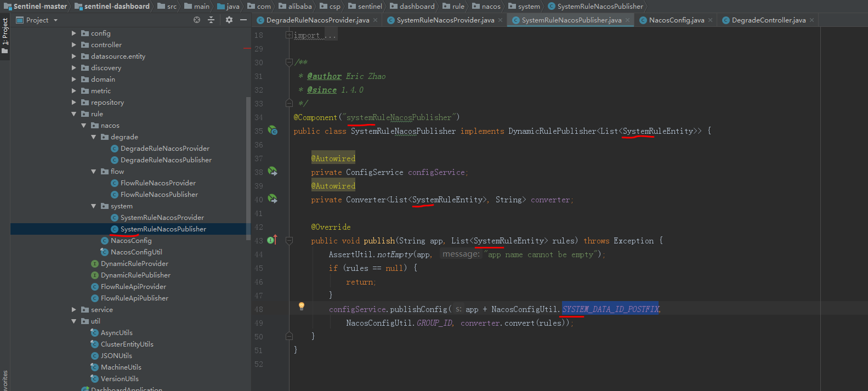Collapse the rule folder

74,114
